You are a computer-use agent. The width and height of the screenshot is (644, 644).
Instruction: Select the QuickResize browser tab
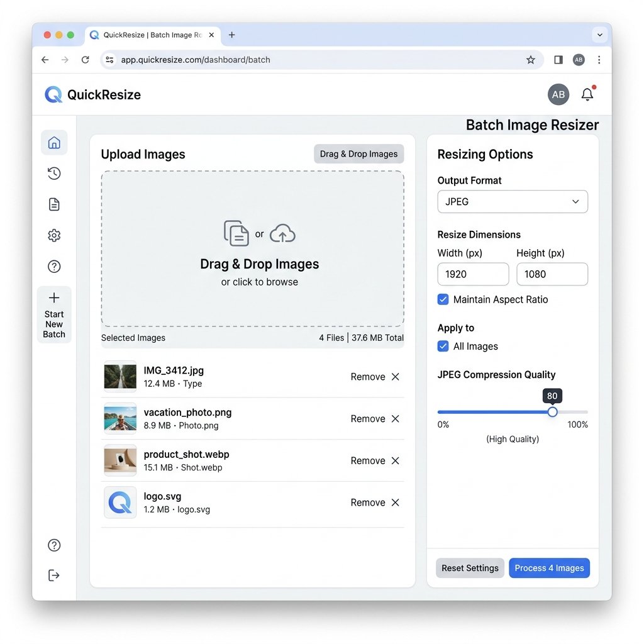[x=153, y=35]
